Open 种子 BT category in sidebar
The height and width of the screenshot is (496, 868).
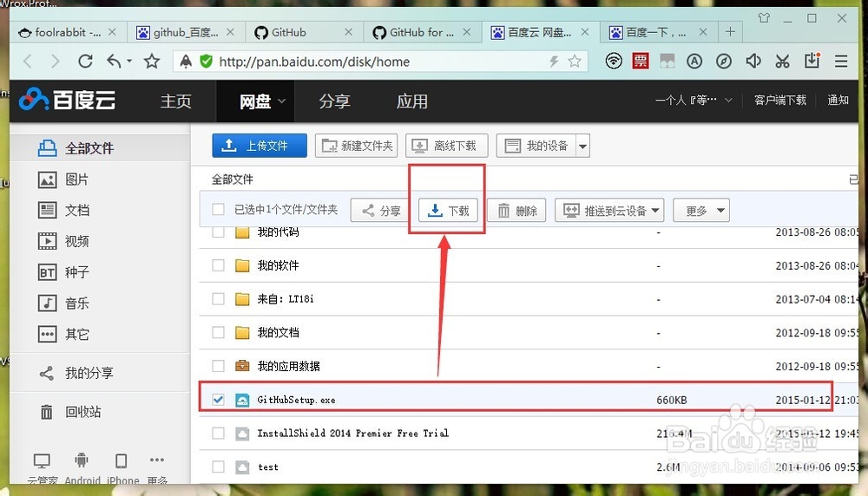(63, 272)
